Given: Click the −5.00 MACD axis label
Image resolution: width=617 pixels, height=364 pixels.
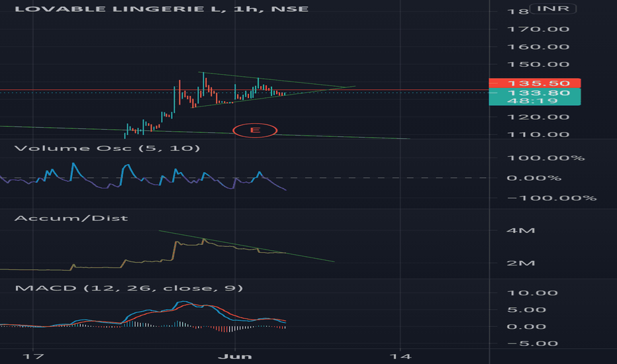Looking at the screenshot, I should coord(532,344).
